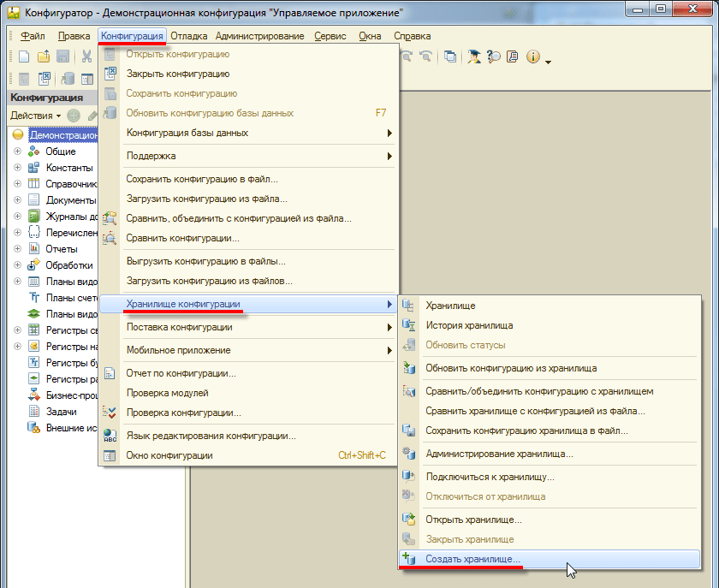Click Создать хранилище menu item
The width and height of the screenshot is (719, 588).
click(550, 560)
